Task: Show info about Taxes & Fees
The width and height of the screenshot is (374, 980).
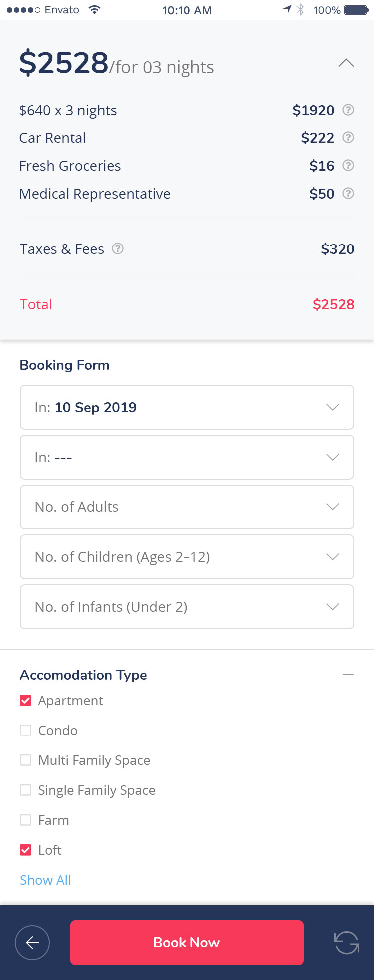Action: pos(118,248)
